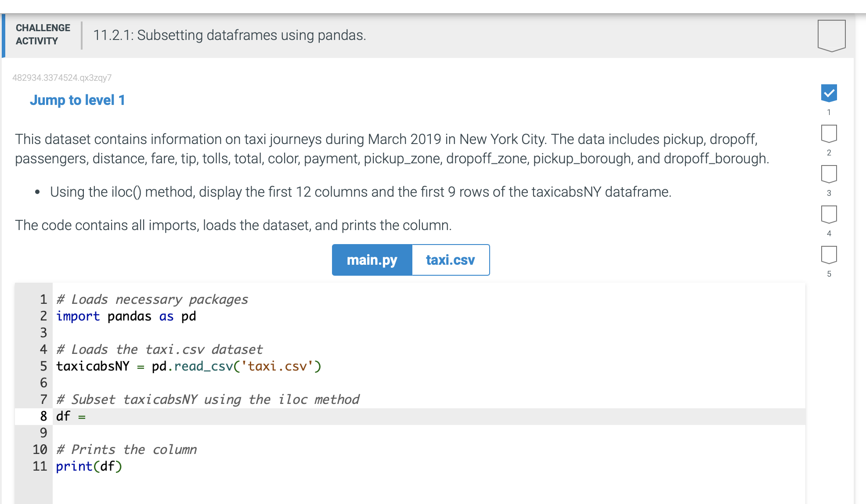Click the number 5 under the last shield
This screenshot has width=866, height=504.
pos(829,274)
